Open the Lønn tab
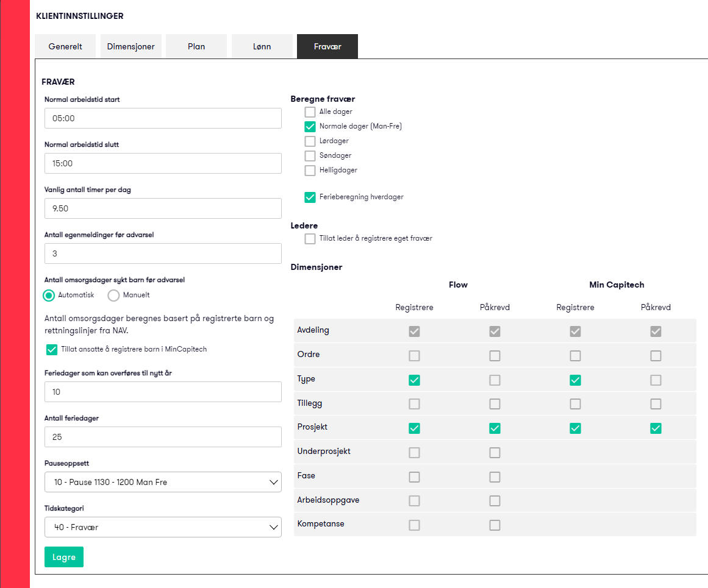Image resolution: width=708 pixels, height=588 pixels. (262, 46)
